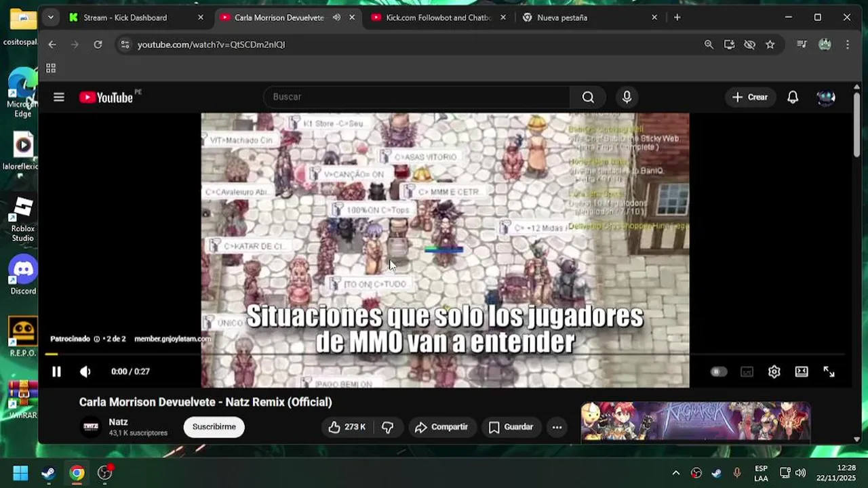Subscribe with the Suscribirme button
This screenshot has width=868, height=488.
coord(214,427)
